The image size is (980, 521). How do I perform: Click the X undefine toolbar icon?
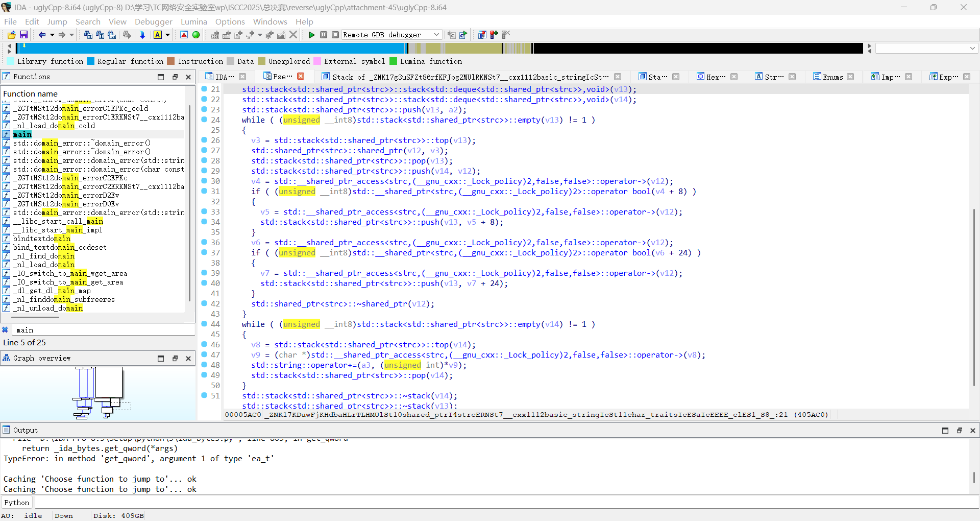293,35
